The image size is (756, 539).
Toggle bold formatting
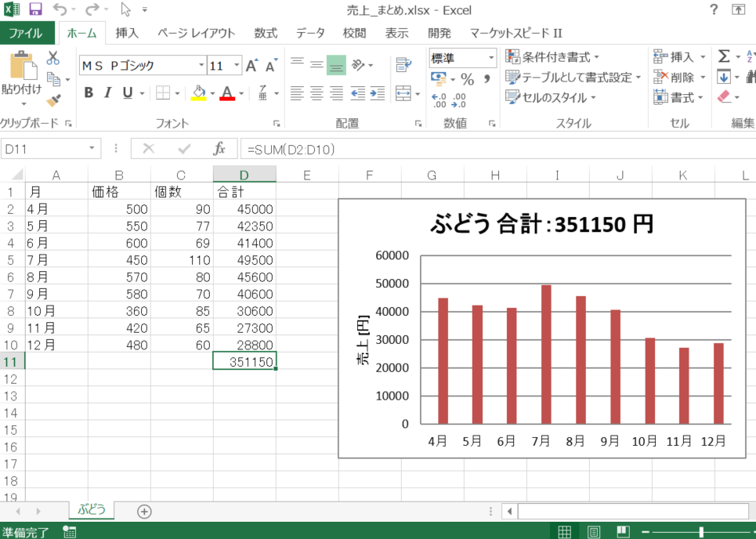(x=89, y=92)
